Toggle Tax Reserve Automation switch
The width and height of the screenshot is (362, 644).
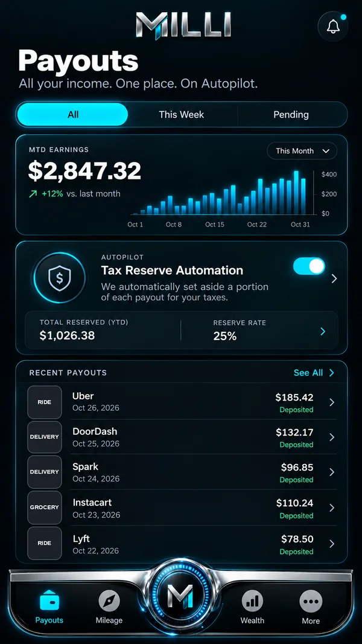309,266
